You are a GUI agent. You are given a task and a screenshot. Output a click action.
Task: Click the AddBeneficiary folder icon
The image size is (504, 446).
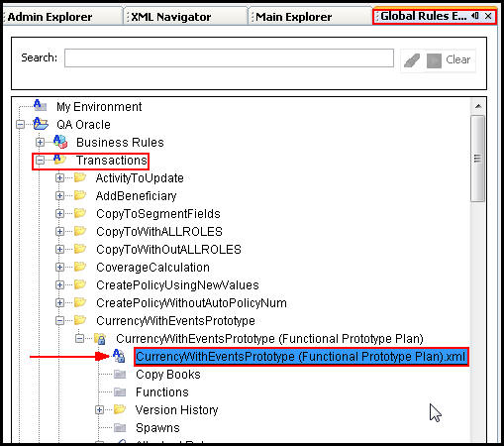point(80,195)
